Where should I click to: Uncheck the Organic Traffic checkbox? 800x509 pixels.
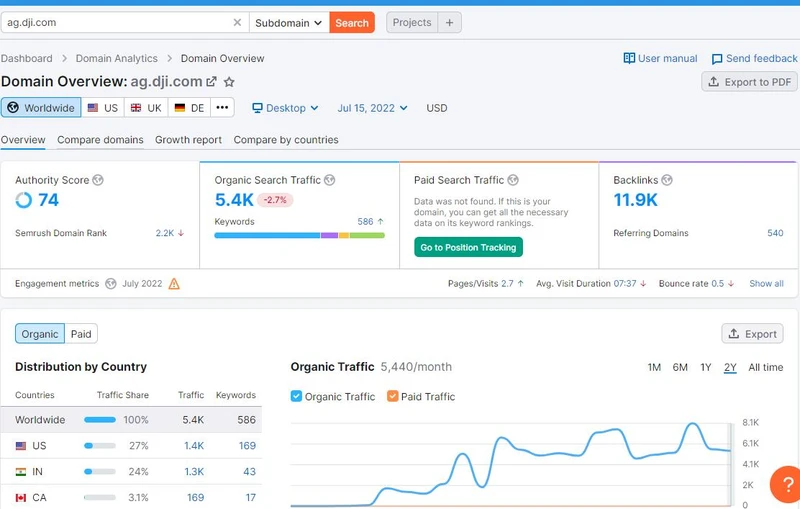pyautogui.click(x=296, y=396)
